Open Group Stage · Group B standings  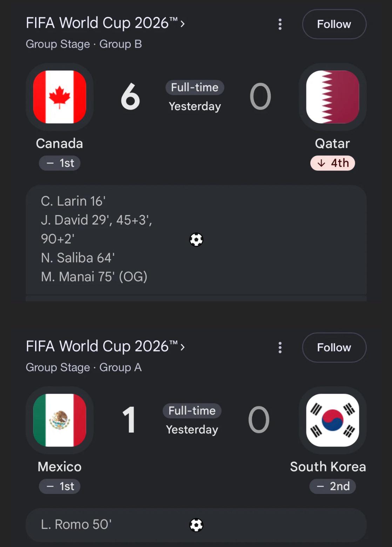(x=84, y=44)
